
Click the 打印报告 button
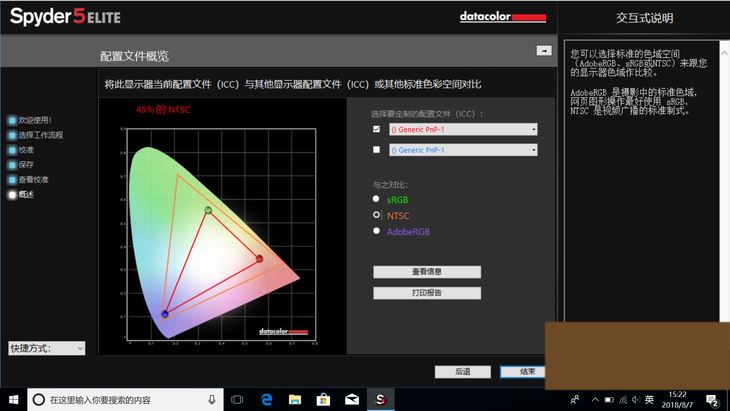pyautogui.click(x=427, y=293)
